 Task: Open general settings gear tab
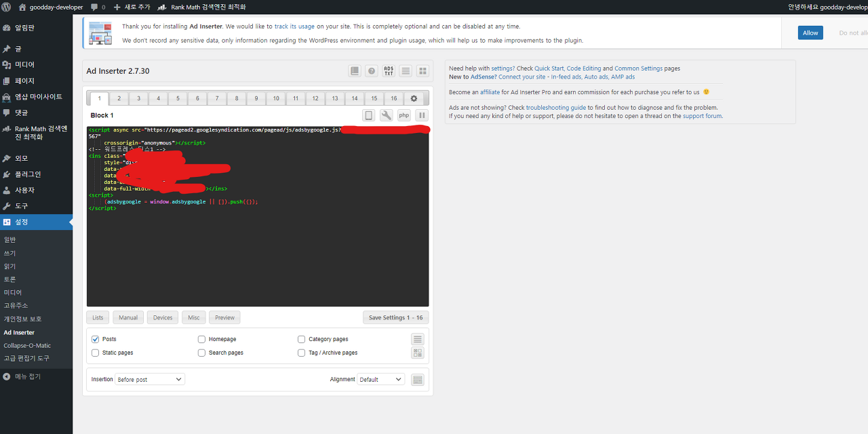click(x=414, y=98)
